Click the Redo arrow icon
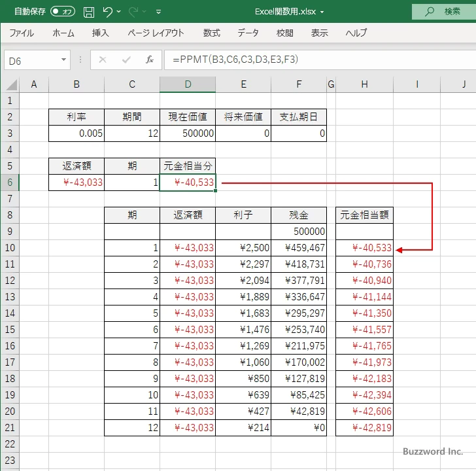Screen dimensions: 476x471 (133, 12)
